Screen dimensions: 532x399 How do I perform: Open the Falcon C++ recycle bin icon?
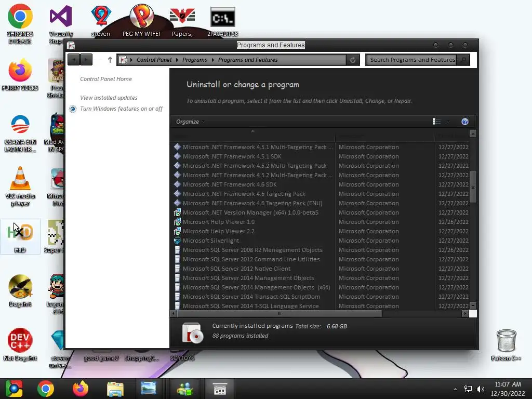tap(506, 344)
